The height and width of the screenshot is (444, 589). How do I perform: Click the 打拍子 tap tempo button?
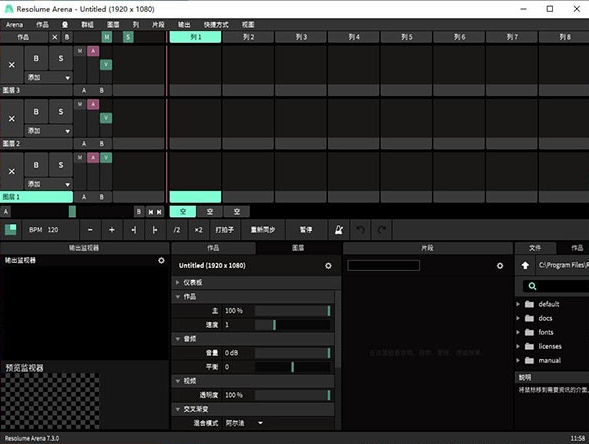click(225, 230)
